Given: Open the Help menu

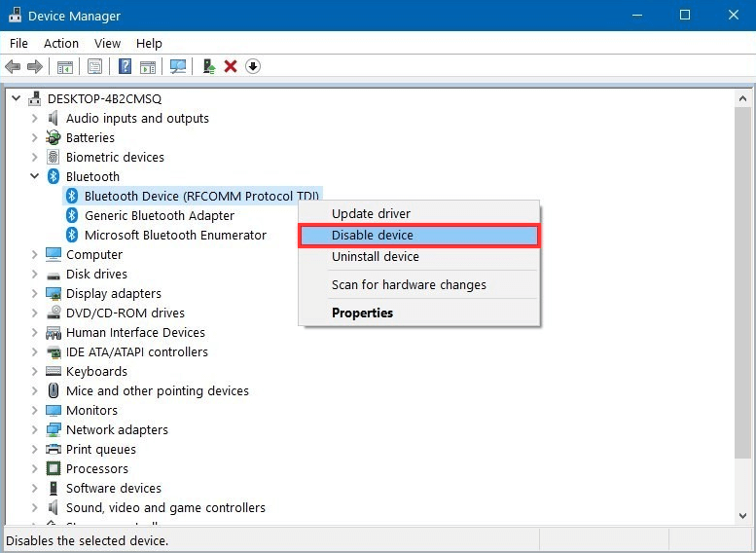Looking at the screenshot, I should coord(149,44).
